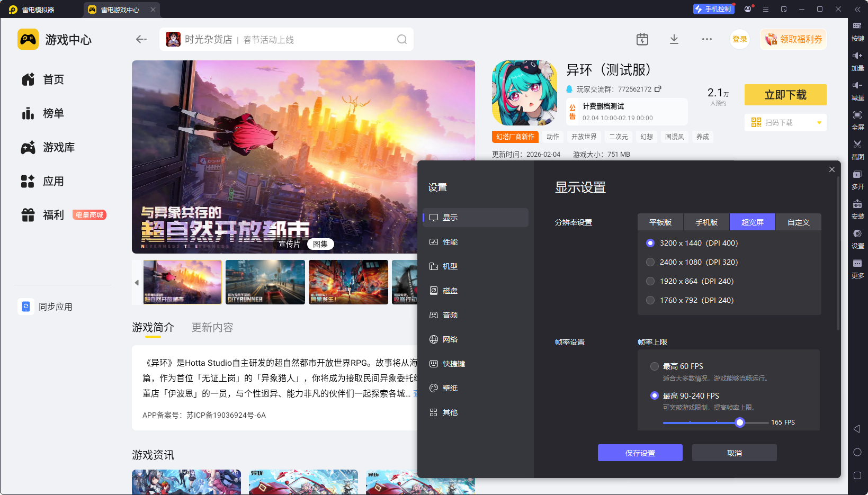Select the 图集 gallery toggle on banner
868x495 pixels.
[x=320, y=244]
